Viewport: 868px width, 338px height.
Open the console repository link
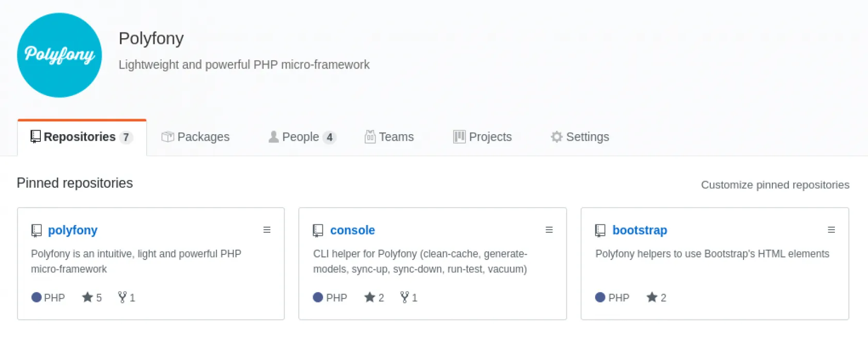tap(352, 230)
